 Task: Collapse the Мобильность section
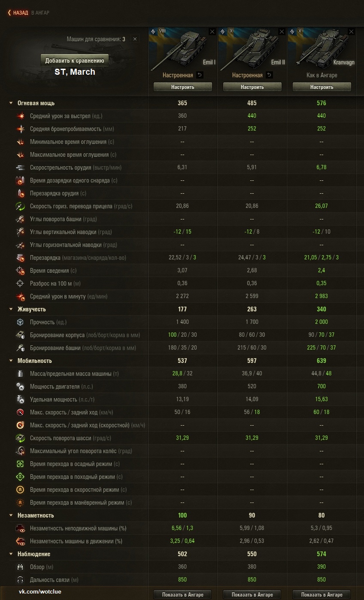coord(11,361)
